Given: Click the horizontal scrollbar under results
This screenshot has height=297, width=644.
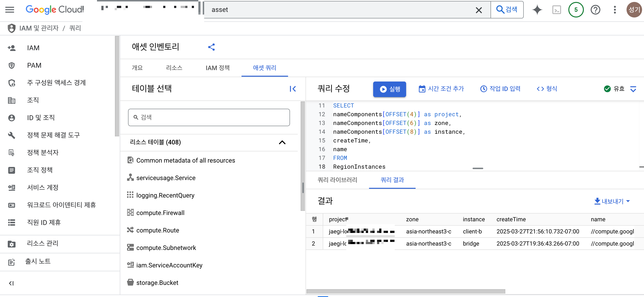Looking at the screenshot, I should click(x=405, y=291).
